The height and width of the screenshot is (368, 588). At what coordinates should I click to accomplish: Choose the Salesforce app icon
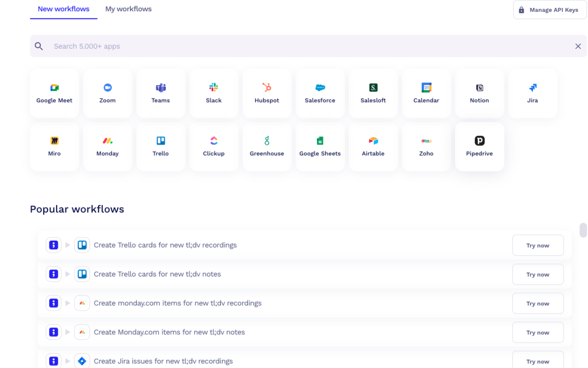pos(320,93)
